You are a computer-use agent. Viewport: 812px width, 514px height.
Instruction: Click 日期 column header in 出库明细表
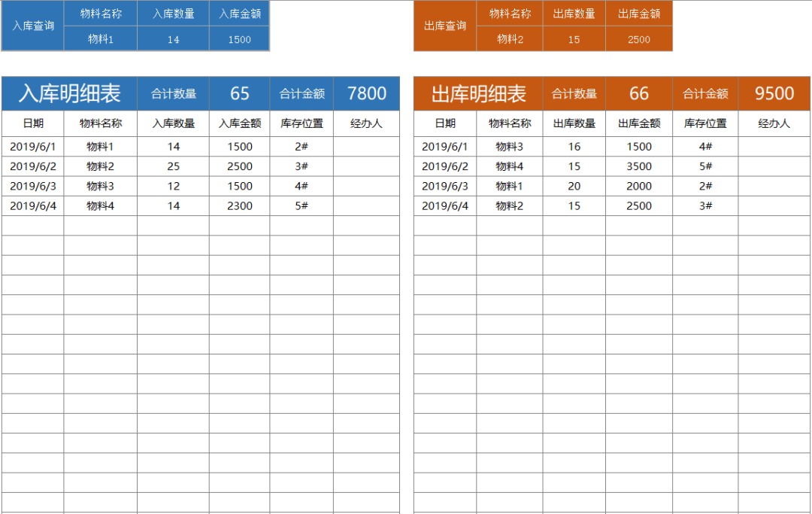tap(445, 123)
